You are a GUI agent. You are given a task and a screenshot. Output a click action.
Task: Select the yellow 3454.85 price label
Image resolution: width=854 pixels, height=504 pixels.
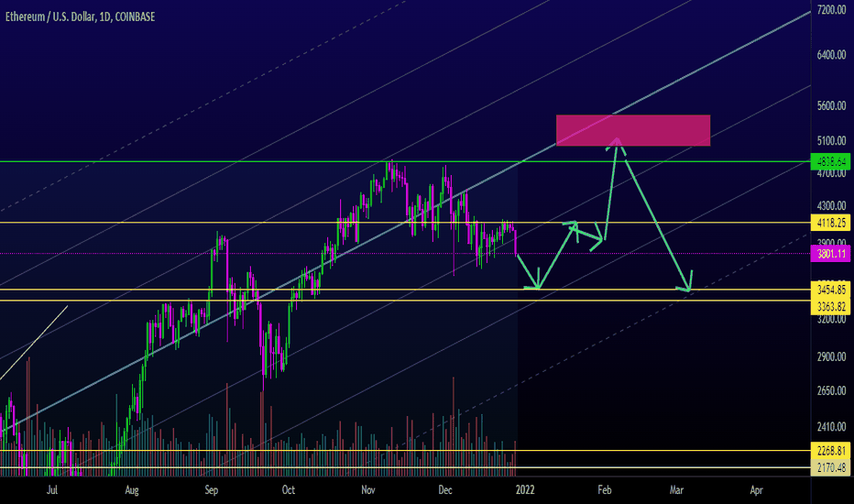[830, 290]
